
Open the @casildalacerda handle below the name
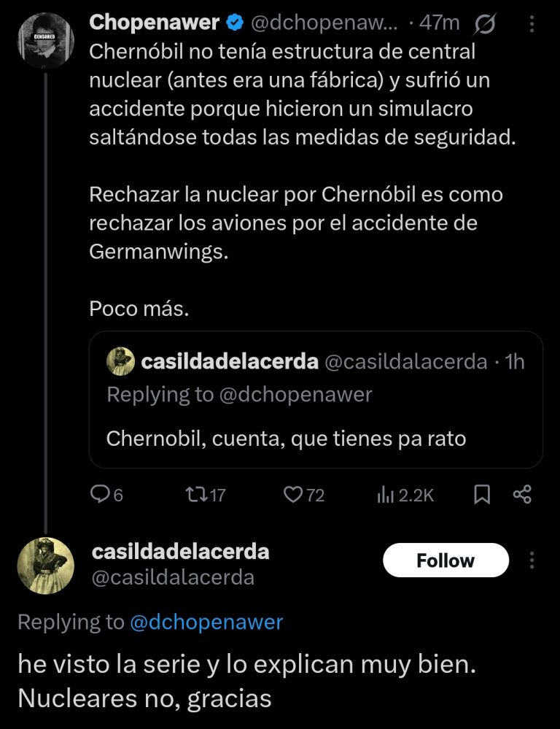pos(174,578)
